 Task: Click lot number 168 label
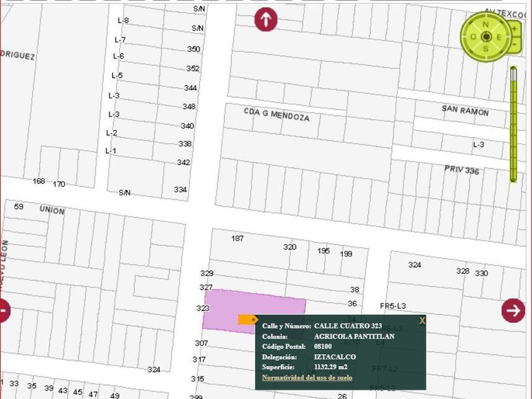tap(39, 181)
